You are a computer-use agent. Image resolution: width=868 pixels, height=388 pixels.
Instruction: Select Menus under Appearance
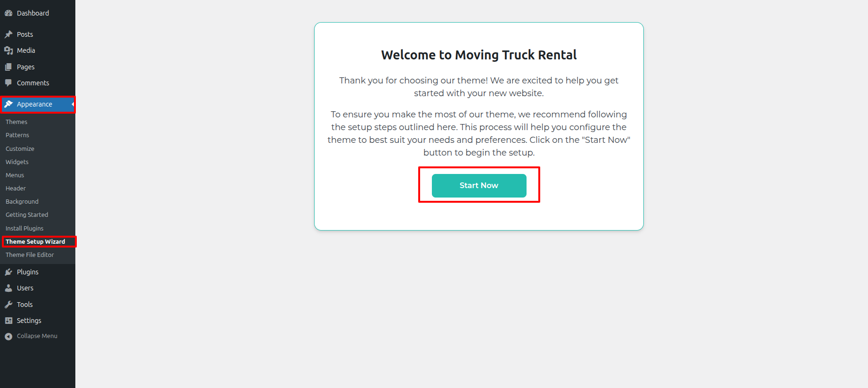(x=15, y=175)
